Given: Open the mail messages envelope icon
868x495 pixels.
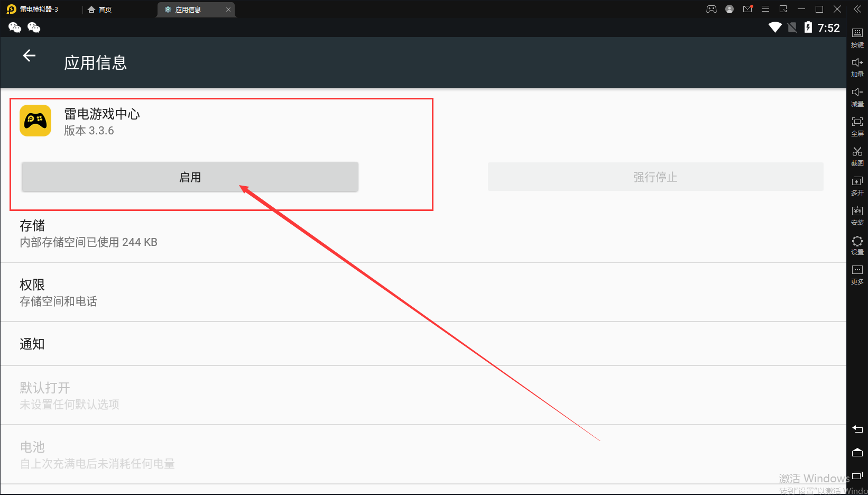Looking at the screenshot, I should coord(747,9).
